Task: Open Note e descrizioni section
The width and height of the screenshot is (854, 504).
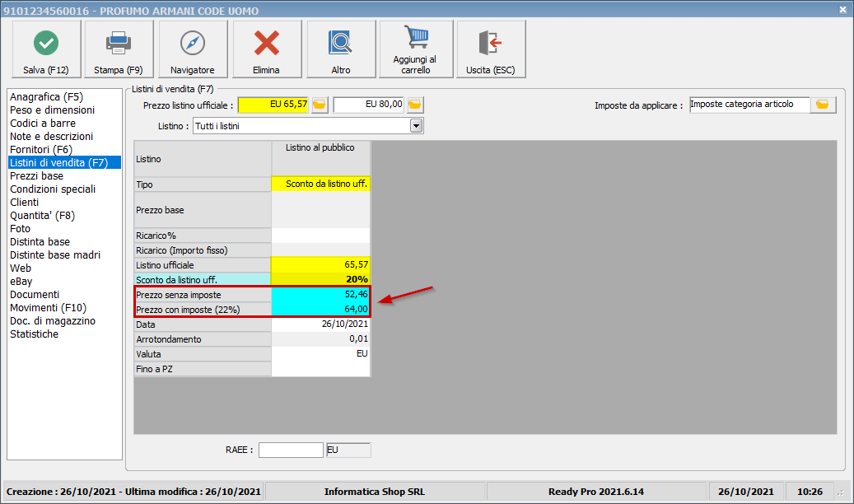Action: tap(51, 136)
